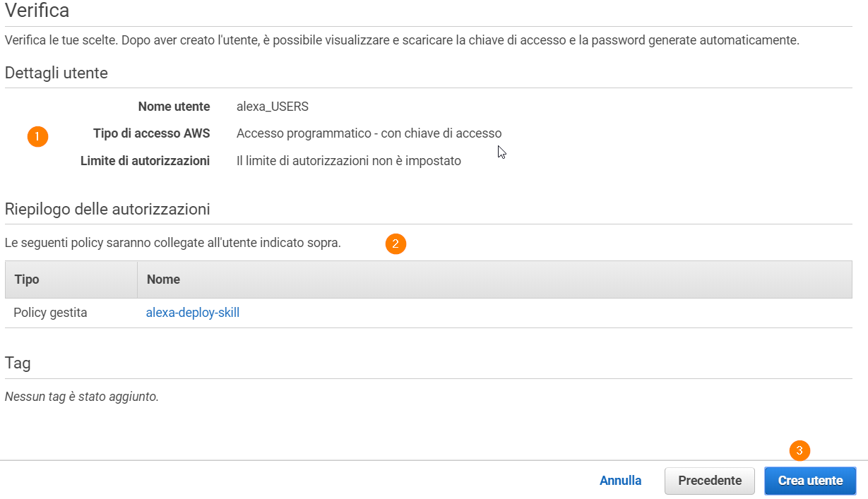Click orange step marker 1
Viewport: 868px width, 499px height.
[x=37, y=136]
